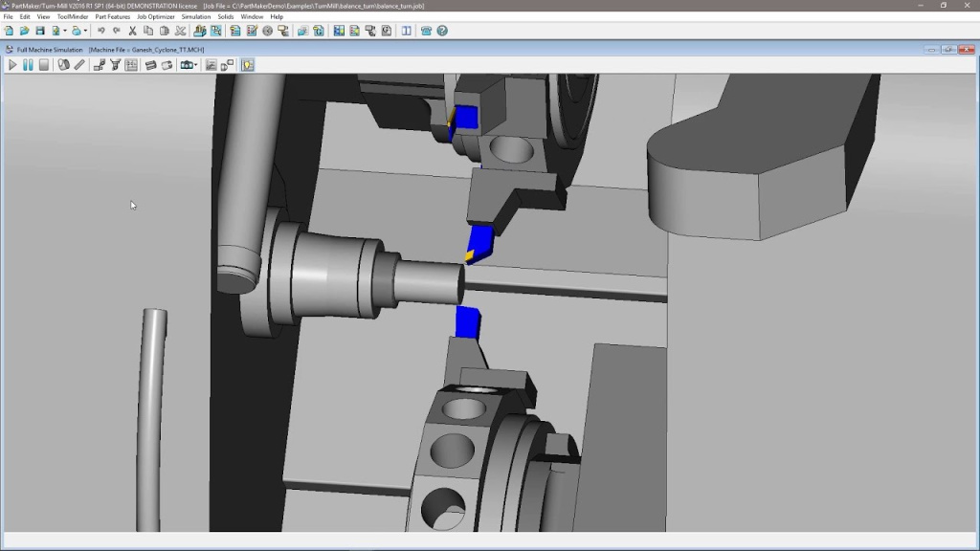This screenshot has height=551, width=980.
Task: Stop the current simulation
Action: (44, 64)
